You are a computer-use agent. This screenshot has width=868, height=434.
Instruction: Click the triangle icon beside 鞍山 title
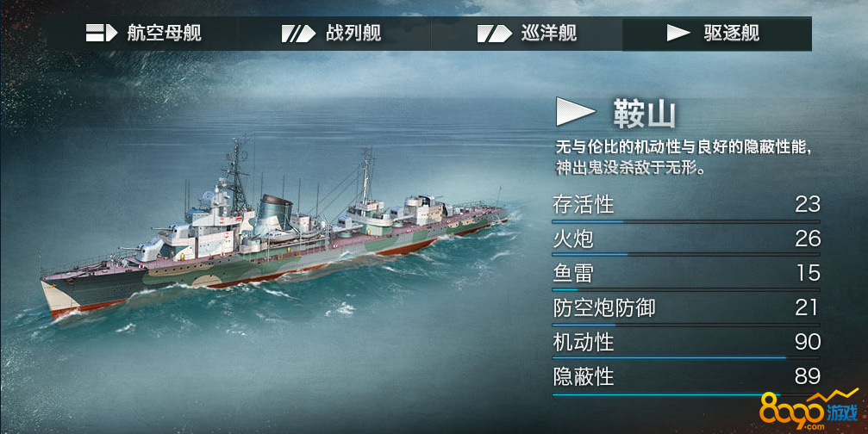(x=575, y=112)
